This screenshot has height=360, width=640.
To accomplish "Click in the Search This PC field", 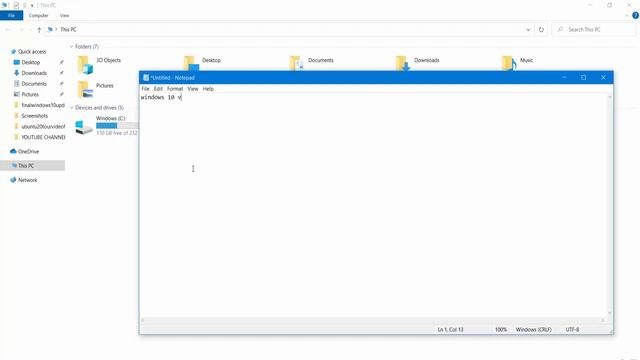I will (x=593, y=29).
